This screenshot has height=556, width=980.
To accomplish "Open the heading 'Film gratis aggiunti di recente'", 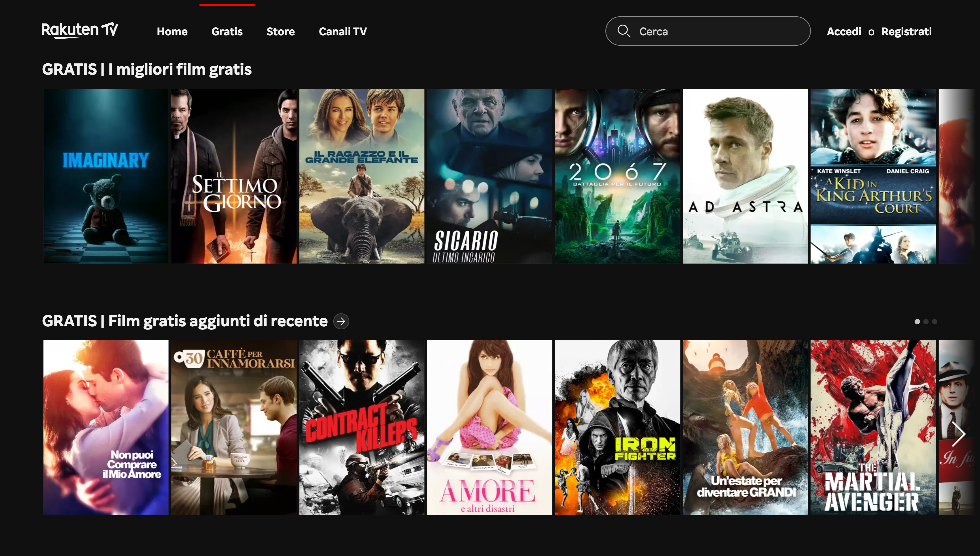I will pyautogui.click(x=185, y=321).
